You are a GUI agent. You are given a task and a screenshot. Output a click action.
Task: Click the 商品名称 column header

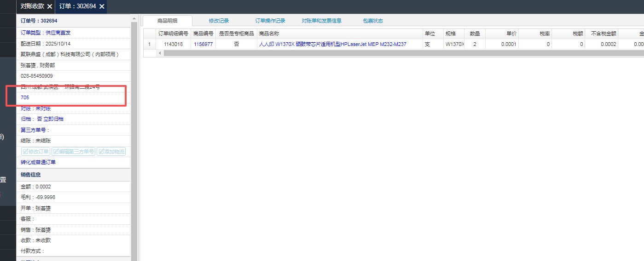[269, 34]
